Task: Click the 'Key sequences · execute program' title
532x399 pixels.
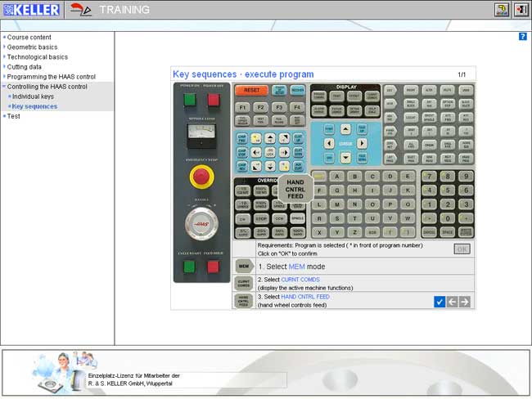Action: tap(243, 74)
